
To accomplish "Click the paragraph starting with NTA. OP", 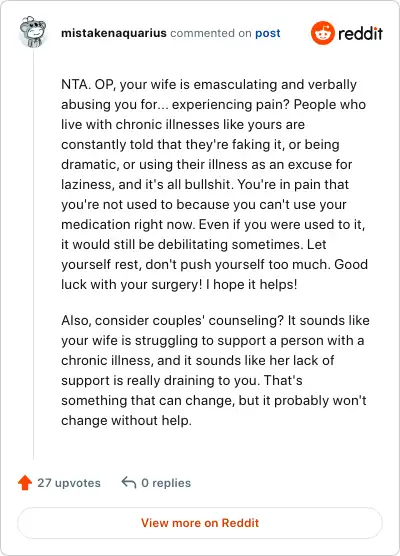I will pyautogui.click(x=214, y=184).
